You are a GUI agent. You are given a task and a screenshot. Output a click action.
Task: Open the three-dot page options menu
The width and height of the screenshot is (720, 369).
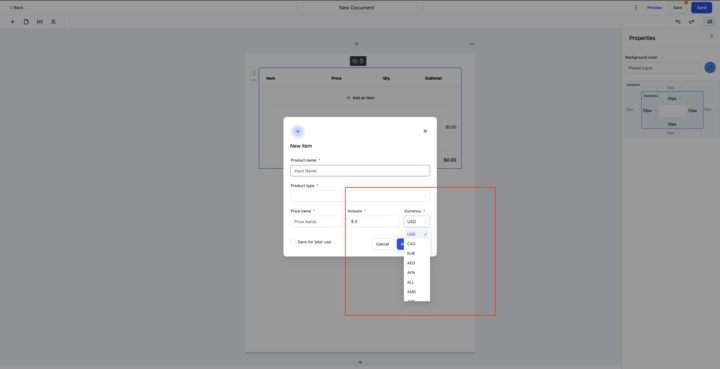point(472,44)
